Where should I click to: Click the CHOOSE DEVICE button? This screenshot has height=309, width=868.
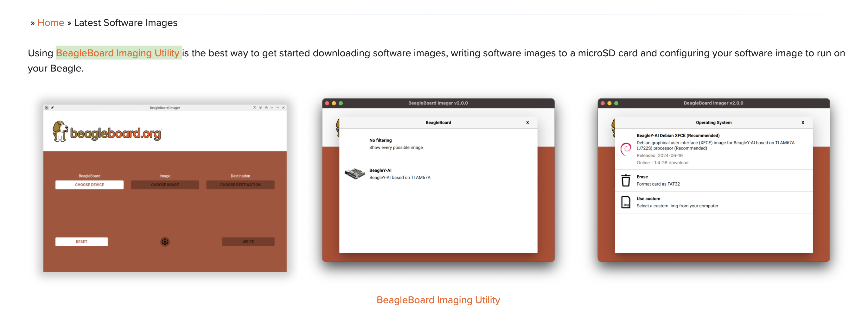point(89,185)
